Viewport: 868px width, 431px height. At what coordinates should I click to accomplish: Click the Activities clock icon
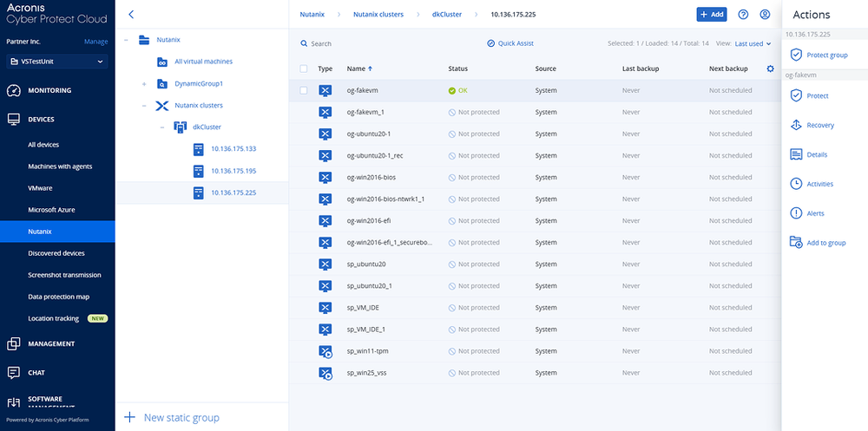point(796,184)
